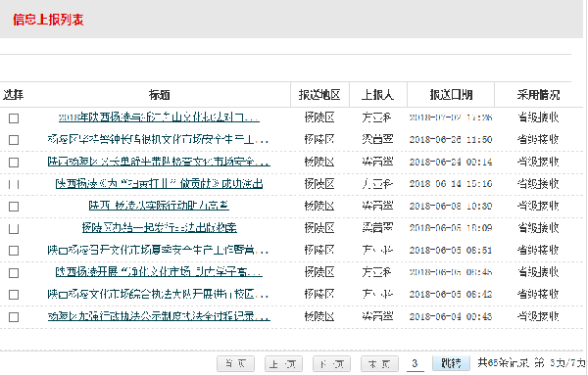Screen dimensions: 588x375
Task: Open the 以实际行动助力高考 article link
Action: point(159,206)
